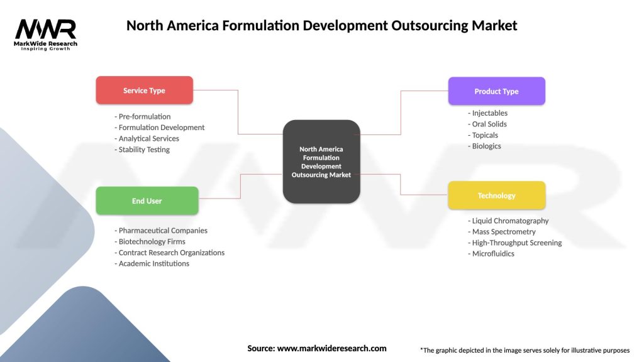The height and width of the screenshot is (362, 644).
Task: Click the End User header label
Action: pos(147,200)
